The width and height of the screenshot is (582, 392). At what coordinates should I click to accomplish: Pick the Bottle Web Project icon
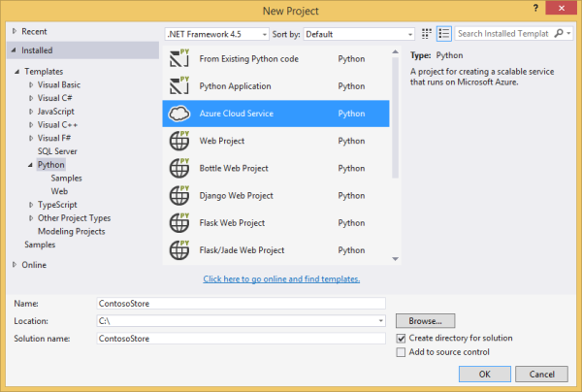[179, 168]
